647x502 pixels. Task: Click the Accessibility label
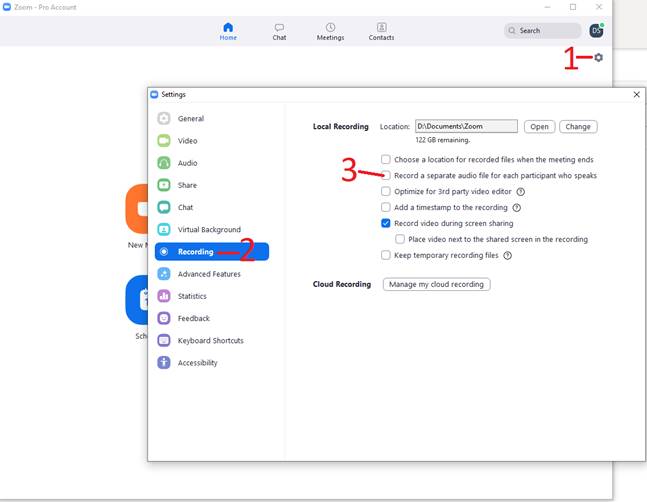coord(197,363)
